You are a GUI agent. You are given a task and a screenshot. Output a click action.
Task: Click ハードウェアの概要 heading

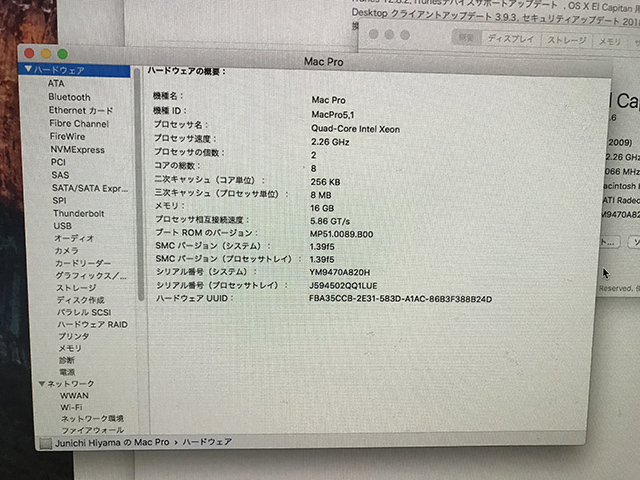[187, 71]
